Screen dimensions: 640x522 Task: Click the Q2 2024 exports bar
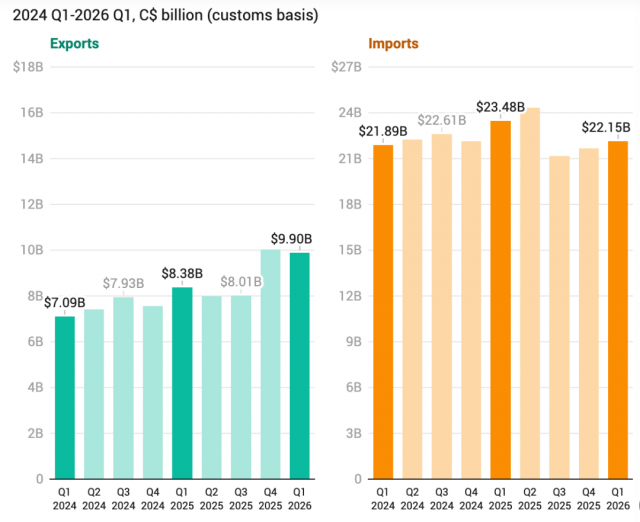point(94,394)
